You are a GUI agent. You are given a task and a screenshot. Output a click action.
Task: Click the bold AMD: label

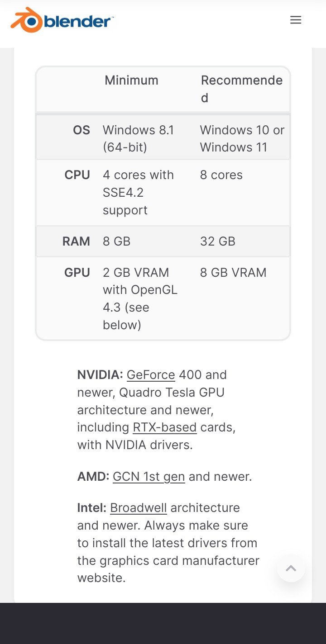(x=93, y=477)
